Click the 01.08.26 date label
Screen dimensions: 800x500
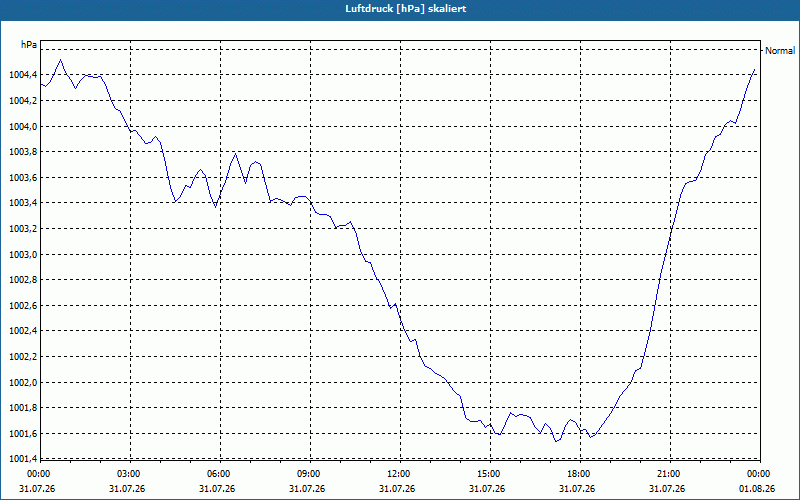point(757,489)
